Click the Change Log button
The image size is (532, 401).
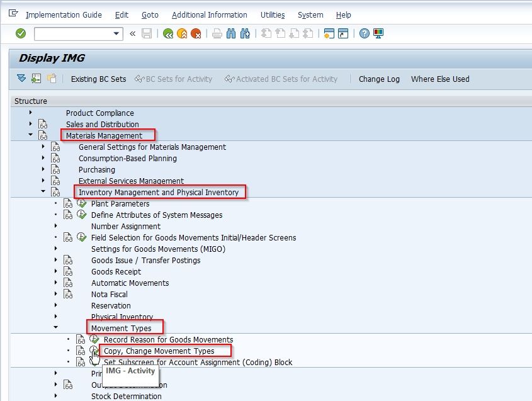click(379, 79)
